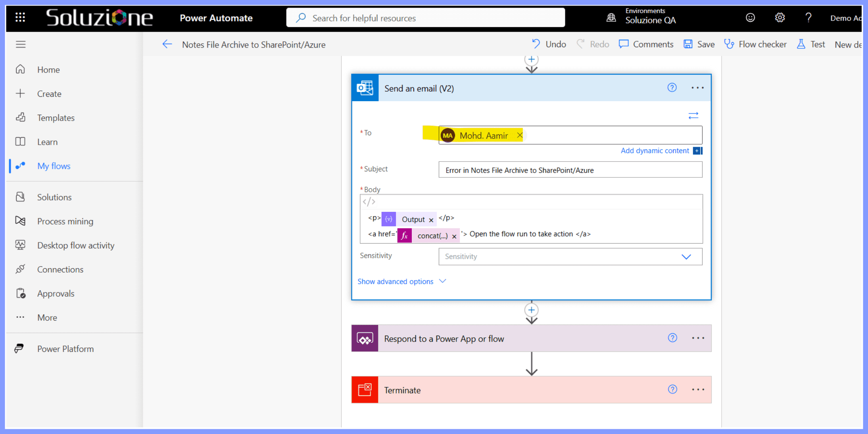Viewport: 868px width, 434px height.
Task: Click the Search for helpful resources field
Action: pyautogui.click(x=424, y=17)
